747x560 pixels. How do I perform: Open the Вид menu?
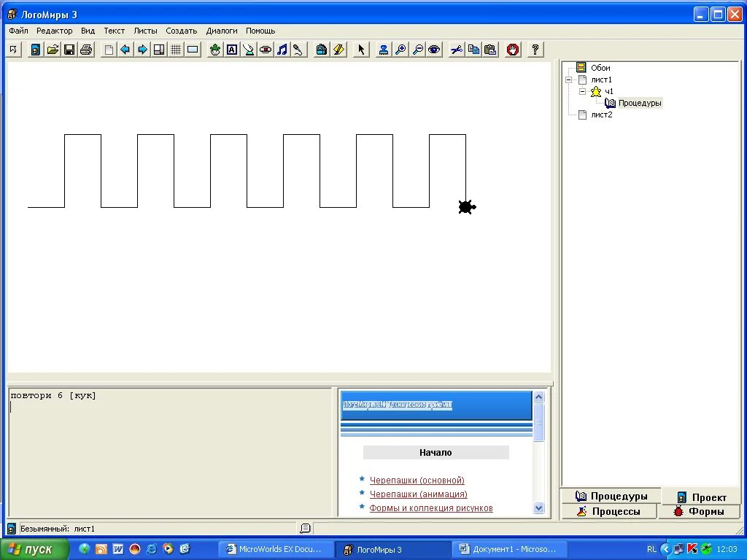tap(88, 31)
